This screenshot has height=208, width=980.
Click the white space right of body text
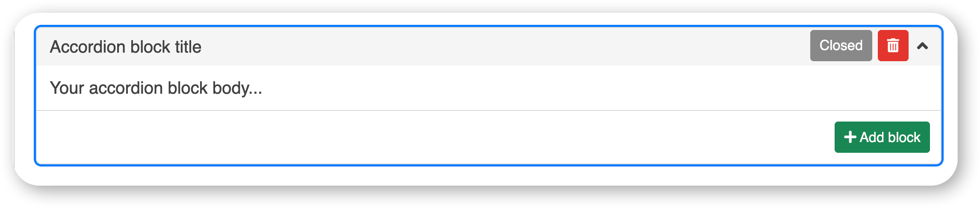pyautogui.click(x=599, y=88)
